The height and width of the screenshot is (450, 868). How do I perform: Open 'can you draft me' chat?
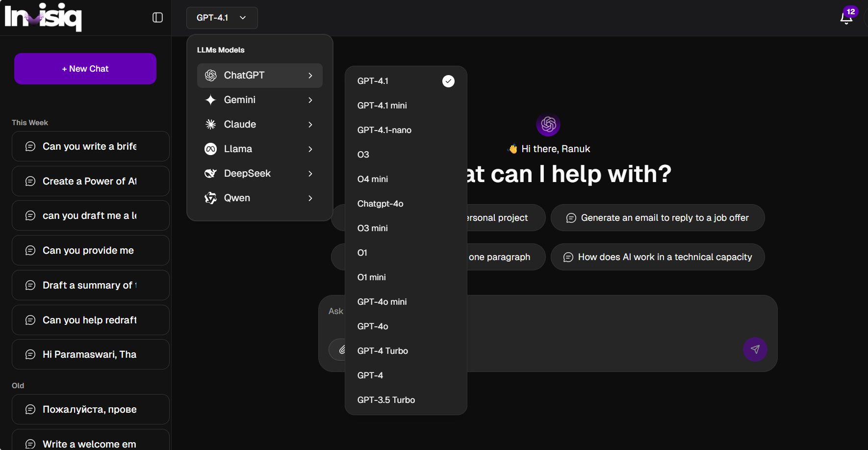(x=91, y=215)
